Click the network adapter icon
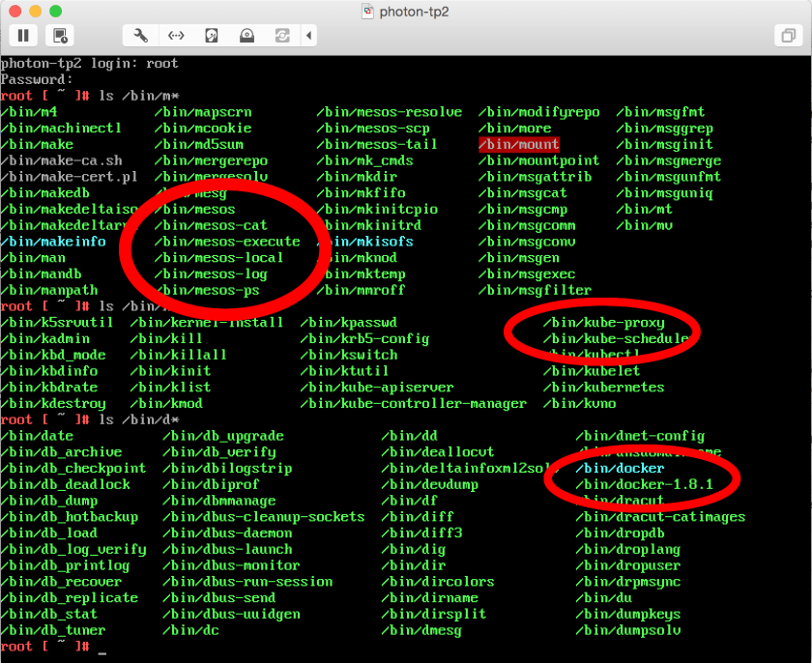 click(x=176, y=36)
